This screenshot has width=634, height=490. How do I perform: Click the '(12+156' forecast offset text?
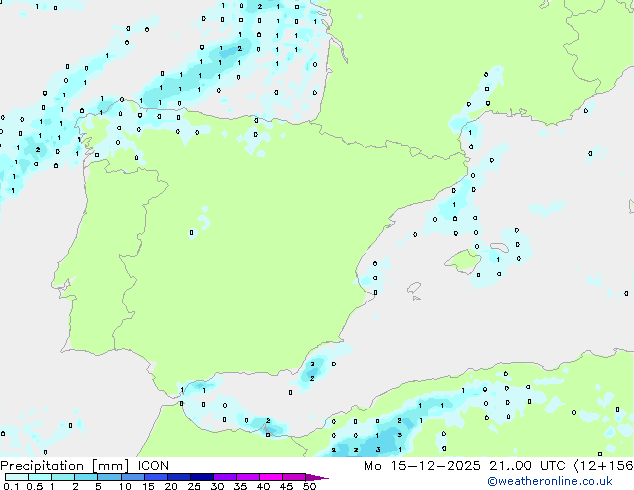[603, 466]
